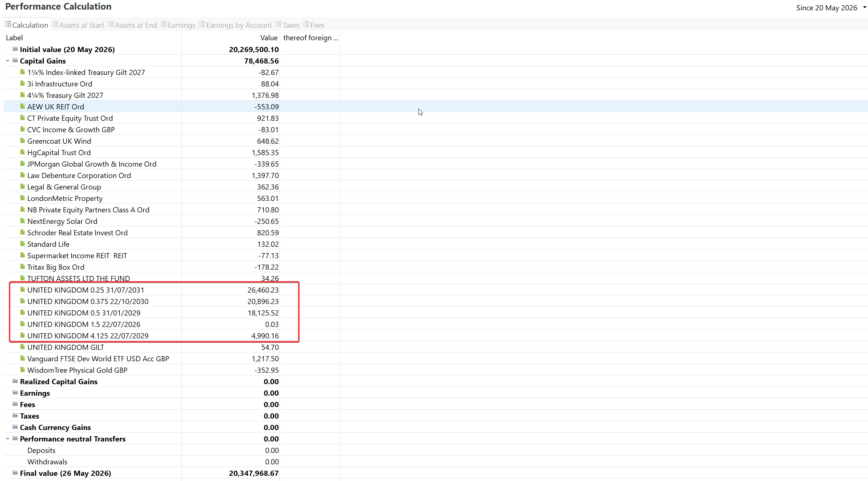The width and height of the screenshot is (868, 481).
Task: Click the 'thereof foreign' column header
Action: tap(310, 38)
